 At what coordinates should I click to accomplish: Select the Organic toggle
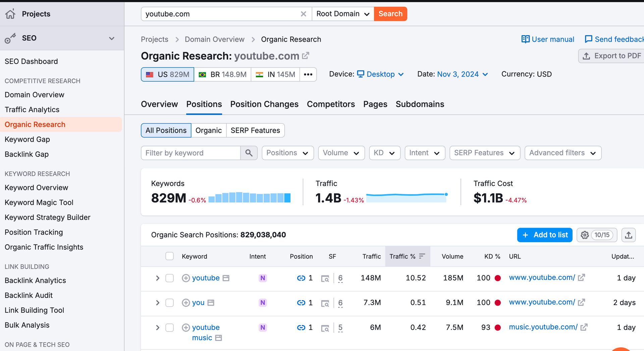point(209,130)
